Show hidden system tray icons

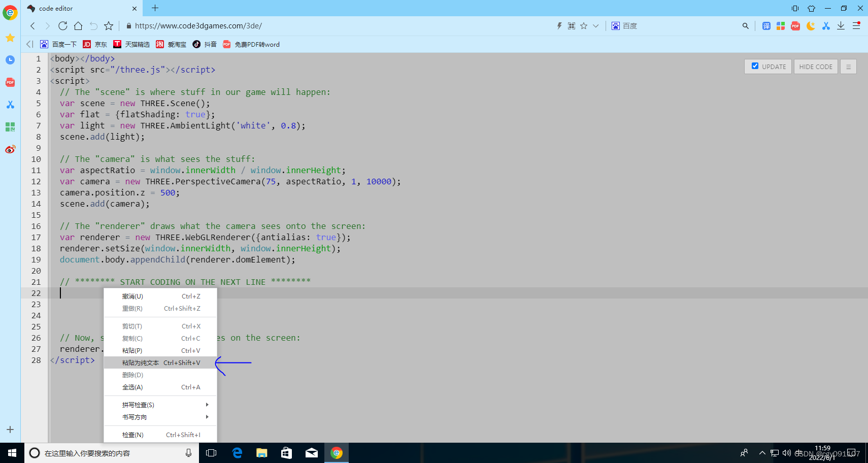pos(762,453)
